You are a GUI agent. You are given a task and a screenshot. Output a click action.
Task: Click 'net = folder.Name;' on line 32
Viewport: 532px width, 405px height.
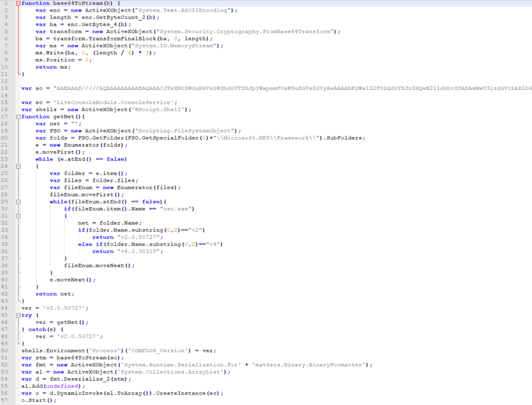click(110, 223)
